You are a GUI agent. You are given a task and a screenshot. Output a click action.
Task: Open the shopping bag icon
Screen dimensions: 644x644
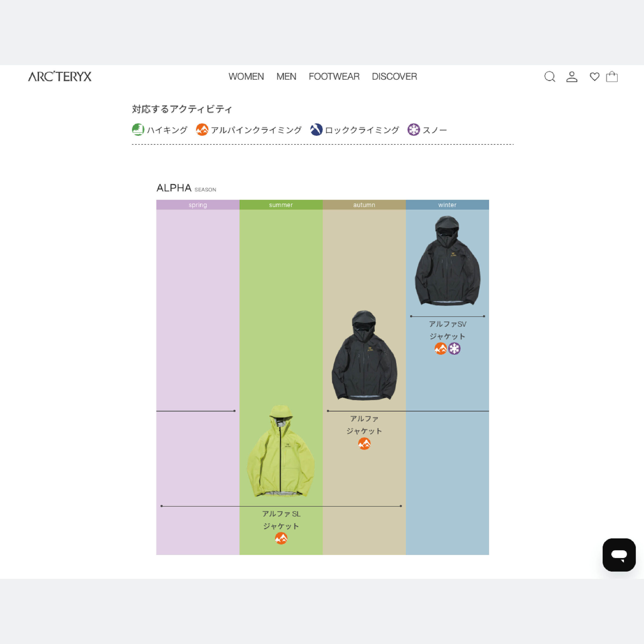click(x=612, y=77)
